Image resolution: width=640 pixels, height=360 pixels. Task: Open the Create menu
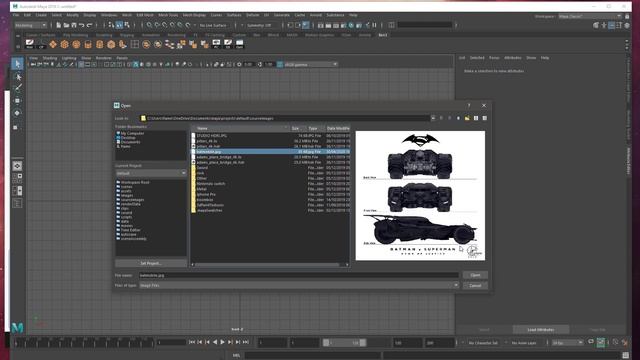pos(41,15)
